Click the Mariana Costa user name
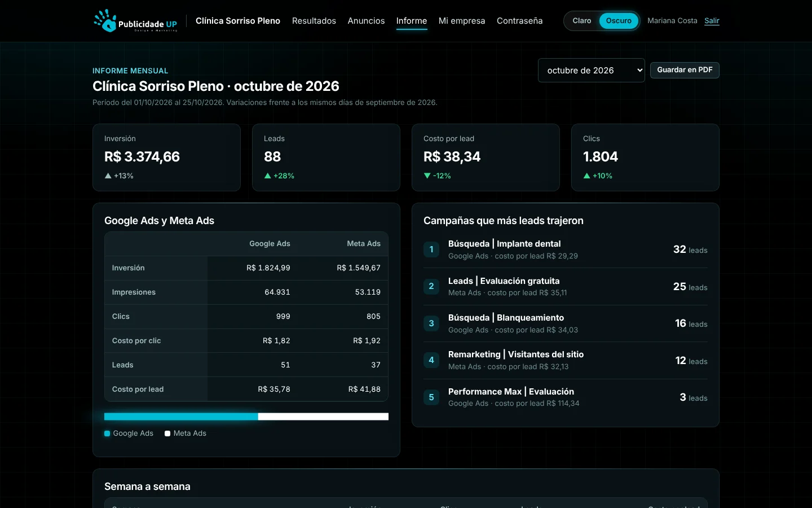 [x=672, y=21]
